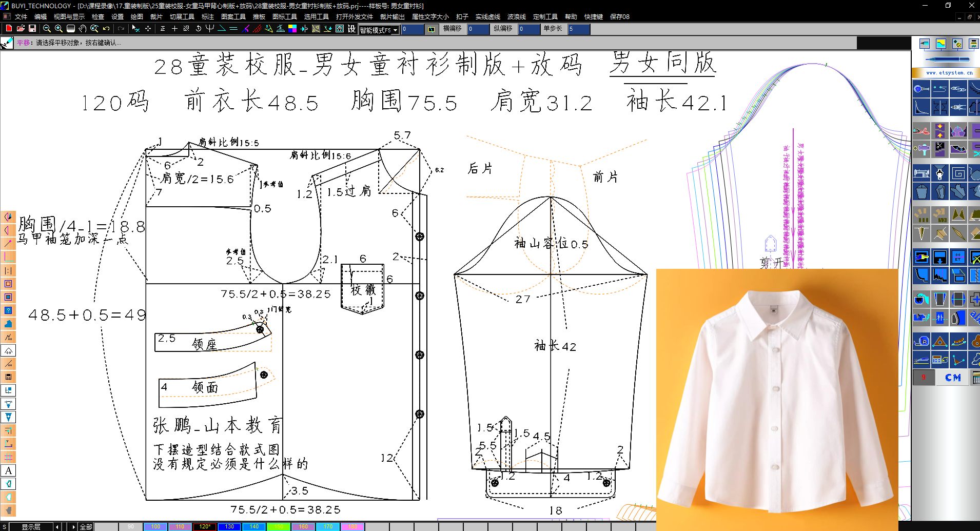Click the sewing machine icon in right panel
The image size is (980, 531).
pos(922,173)
